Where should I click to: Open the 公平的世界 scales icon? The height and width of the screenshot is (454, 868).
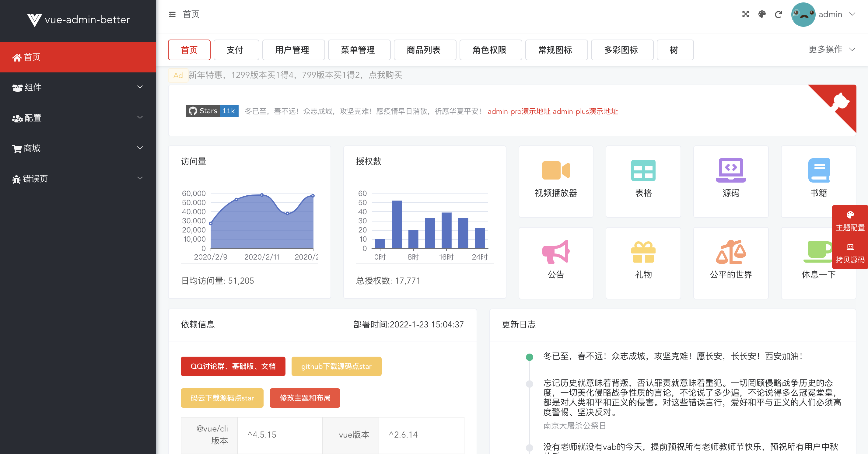(x=730, y=252)
